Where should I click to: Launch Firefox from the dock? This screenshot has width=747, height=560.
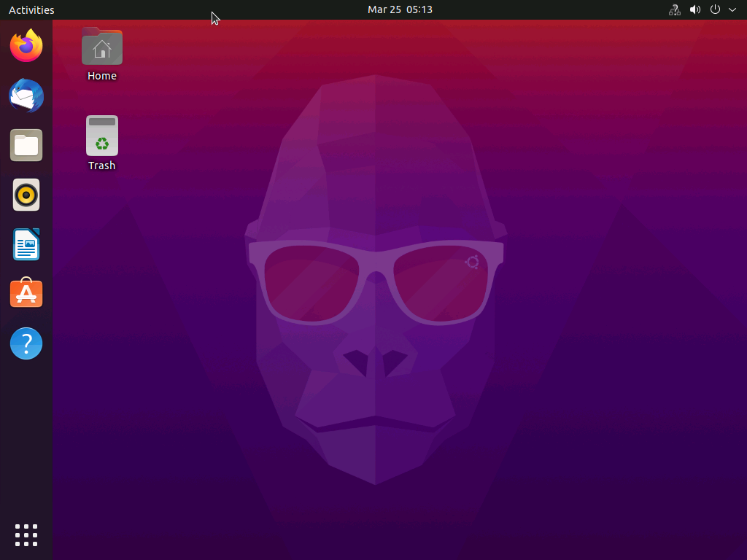[26, 47]
